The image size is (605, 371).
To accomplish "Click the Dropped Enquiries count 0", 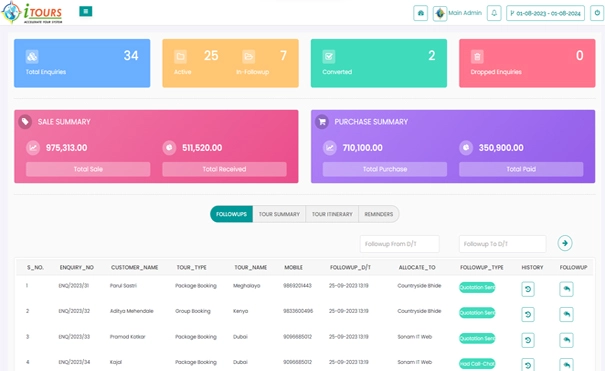I will (x=580, y=56).
